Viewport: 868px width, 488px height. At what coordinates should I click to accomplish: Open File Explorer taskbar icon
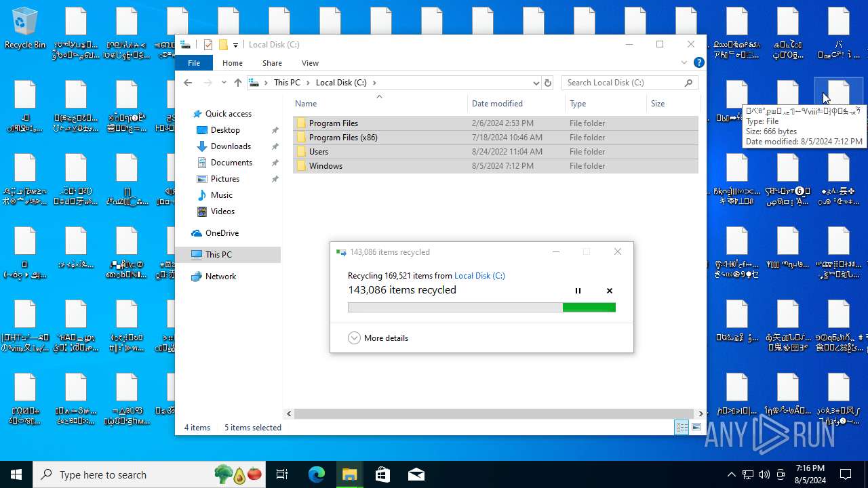(349, 474)
